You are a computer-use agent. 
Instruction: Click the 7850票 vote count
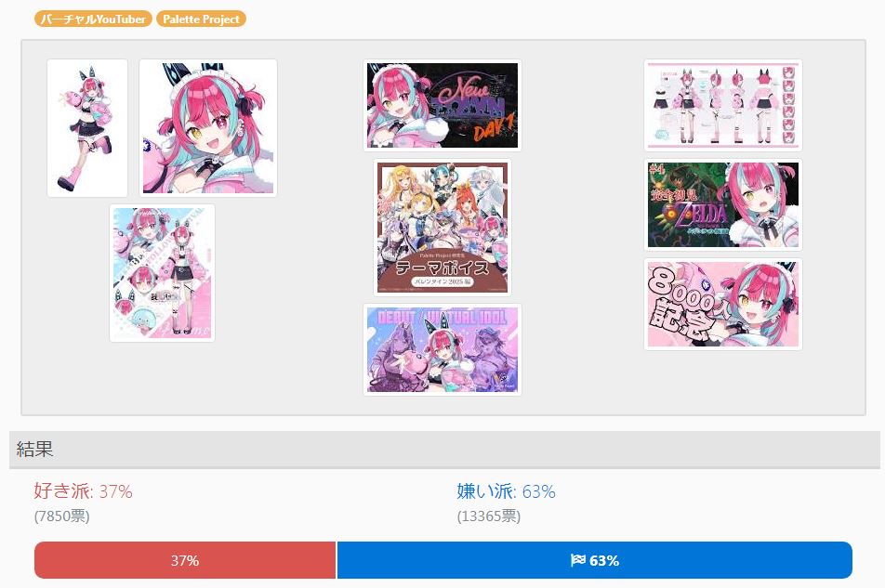62,516
